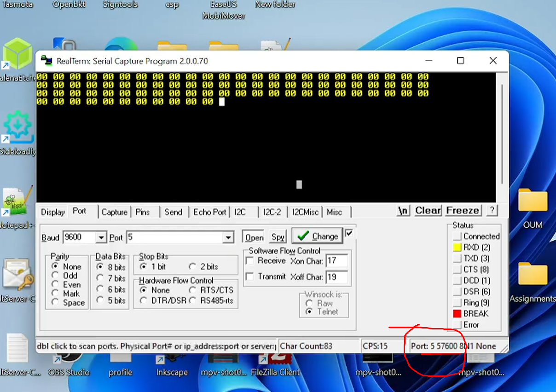The height and width of the screenshot is (392, 556).
Task: Select DTR/DSR hardware flow control
Action: pyautogui.click(x=143, y=300)
